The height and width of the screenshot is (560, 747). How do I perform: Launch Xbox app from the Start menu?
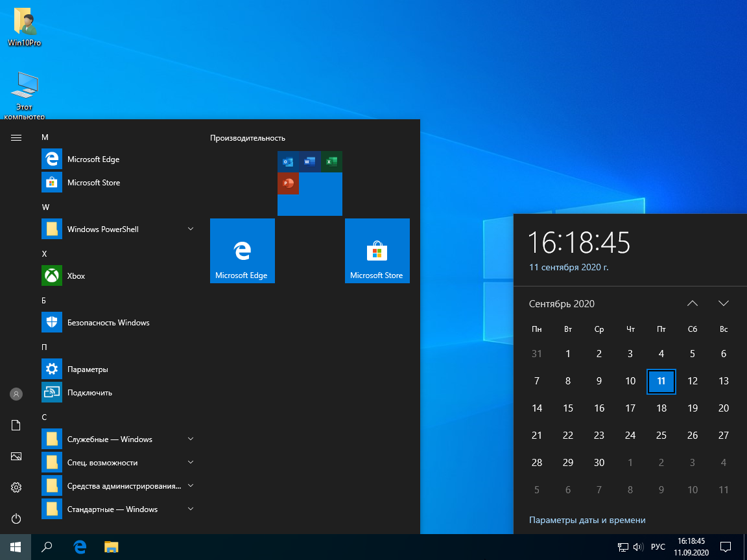[76, 275]
